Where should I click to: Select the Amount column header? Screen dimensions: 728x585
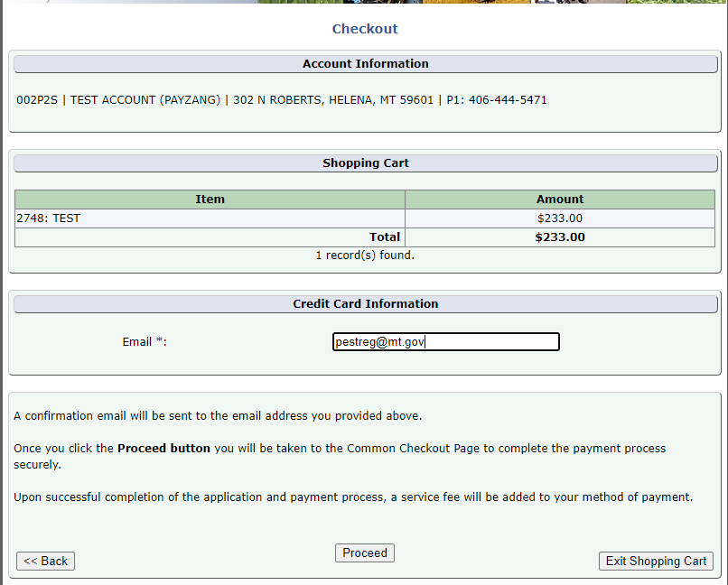(x=560, y=199)
